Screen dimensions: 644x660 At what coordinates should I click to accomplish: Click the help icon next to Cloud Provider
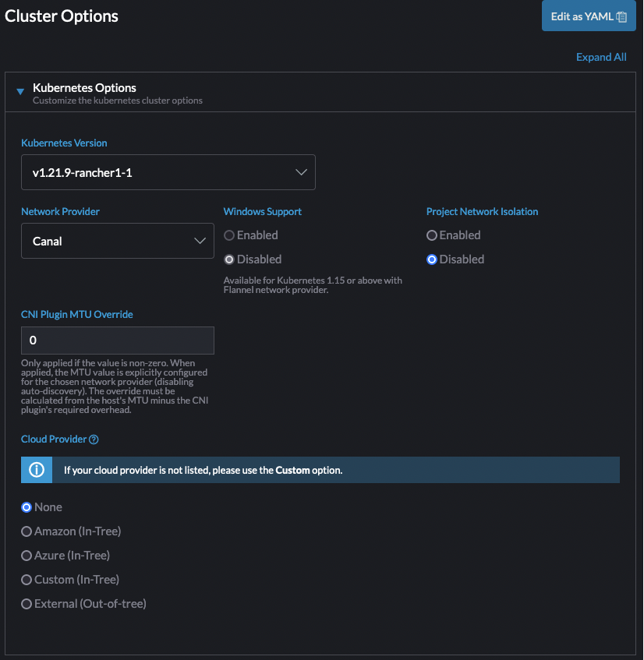click(95, 439)
